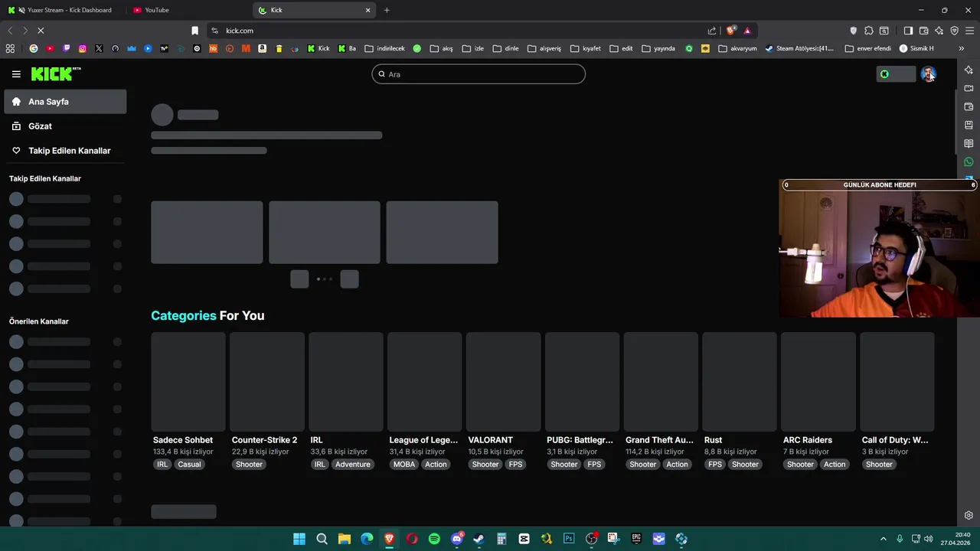
Task: Open the akvaryum bookmarks folder
Action: [737, 48]
